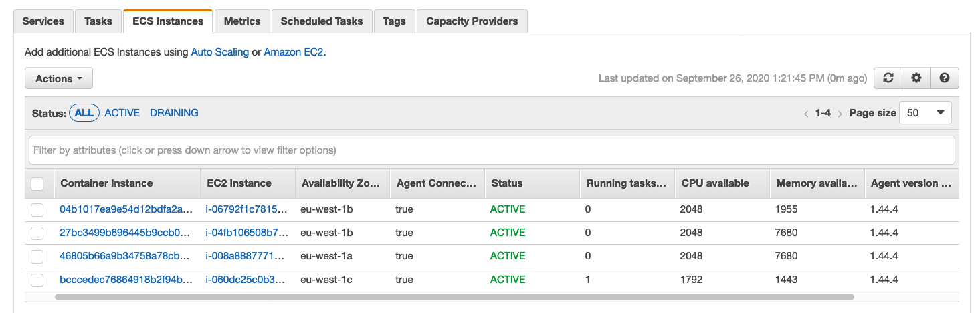980x313 pixels.
Task: Open container instance 27bc3499b696445b9ccb0
Action: 126,233
